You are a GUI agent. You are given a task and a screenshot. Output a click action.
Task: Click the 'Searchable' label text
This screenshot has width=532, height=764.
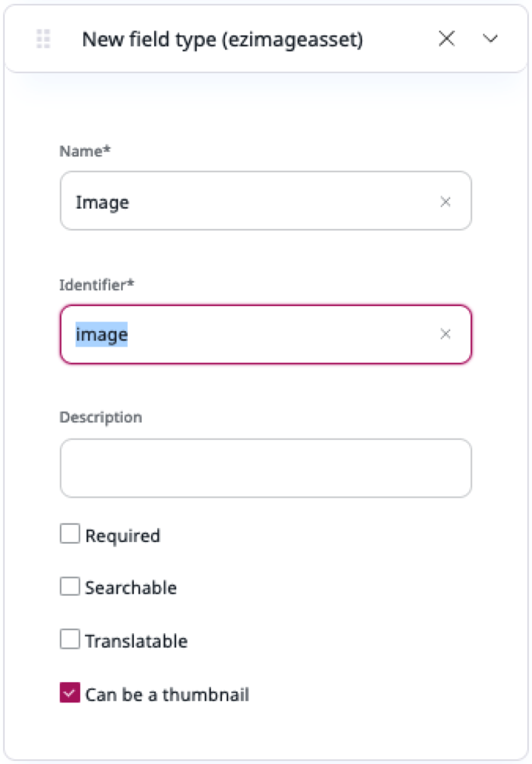coord(131,588)
